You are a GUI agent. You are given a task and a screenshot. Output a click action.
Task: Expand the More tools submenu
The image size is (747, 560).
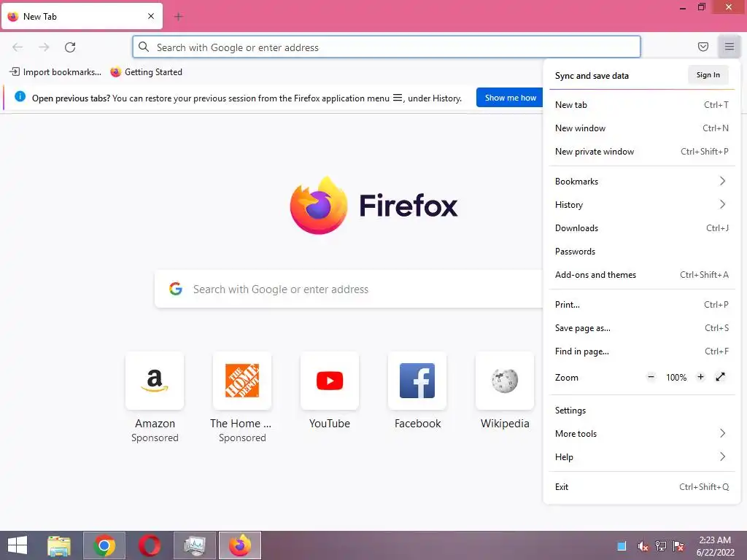click(x=641, y=433)
